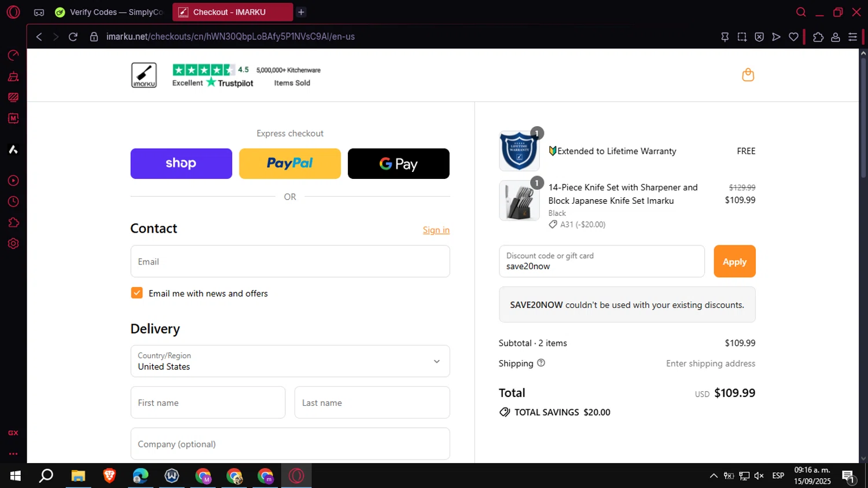Image resolution: width=868 pixels, height=488 pixels.
Task: Switch to Verify Codes SimplyCodes tab
Action: coord(109,12)
